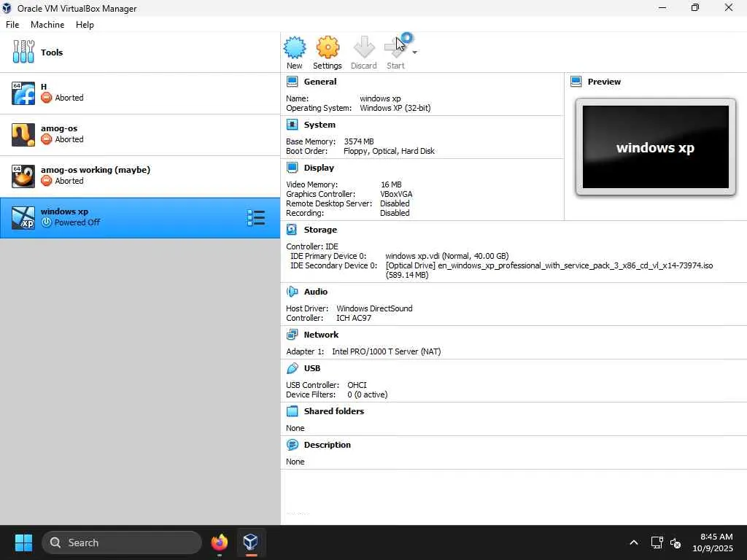The image size is (747, 560).
Task: Click the System section chip icon
Action: tap(292, 125)
